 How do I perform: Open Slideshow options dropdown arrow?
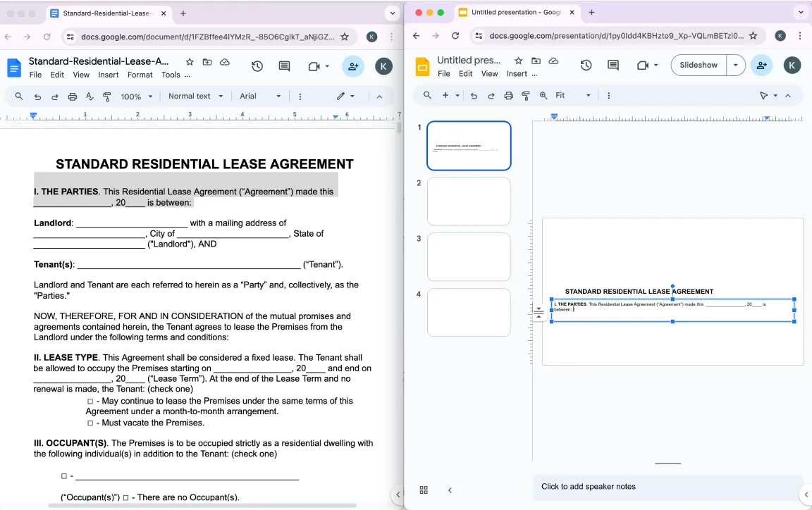click(735, 66)
